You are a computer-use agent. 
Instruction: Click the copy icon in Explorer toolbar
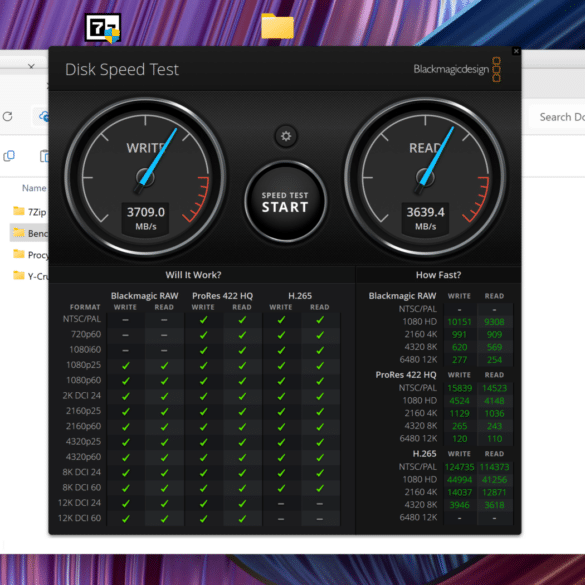9,156
